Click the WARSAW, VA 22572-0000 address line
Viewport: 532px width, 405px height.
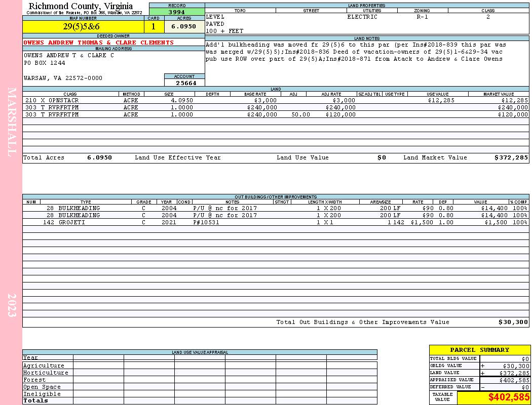click(x=63, y=78)
